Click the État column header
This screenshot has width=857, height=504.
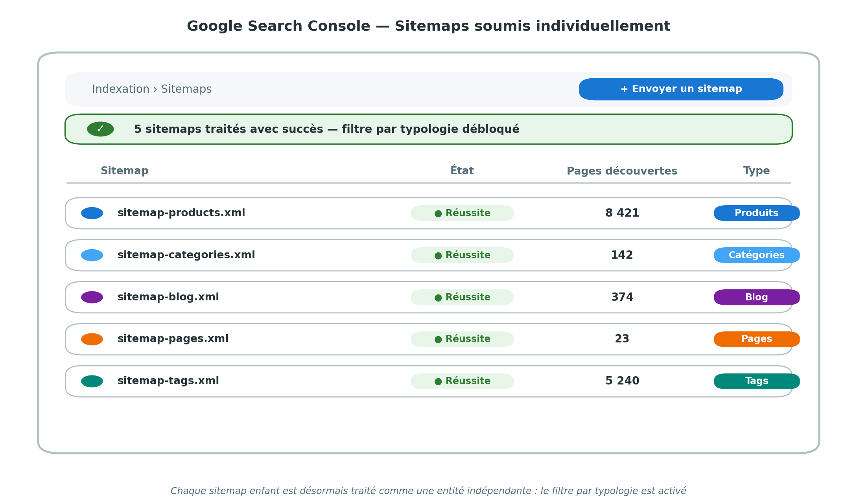pos(462,170)
